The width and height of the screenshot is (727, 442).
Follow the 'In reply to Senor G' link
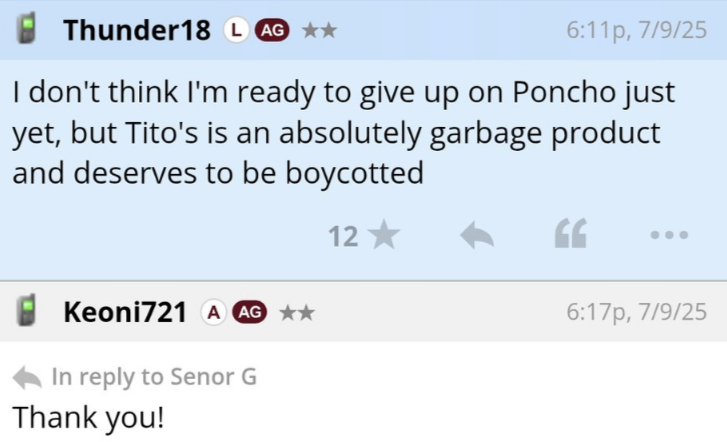click(x=154, y=377)
